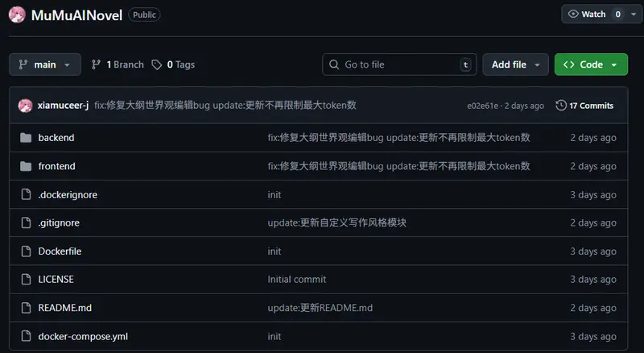Click the docker-compose.yml file icon
Viewport: 644px width, 353px height.
[25, 336]
